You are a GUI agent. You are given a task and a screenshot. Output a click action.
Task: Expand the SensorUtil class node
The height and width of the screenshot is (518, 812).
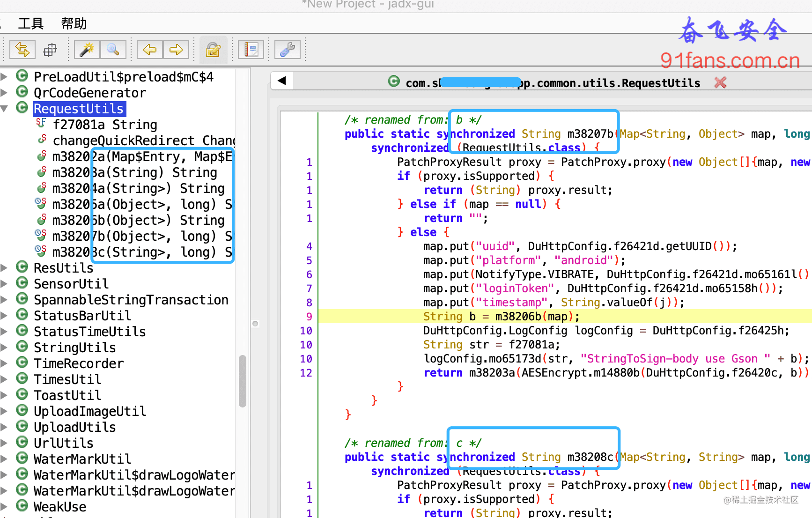[x=4, y=284]
